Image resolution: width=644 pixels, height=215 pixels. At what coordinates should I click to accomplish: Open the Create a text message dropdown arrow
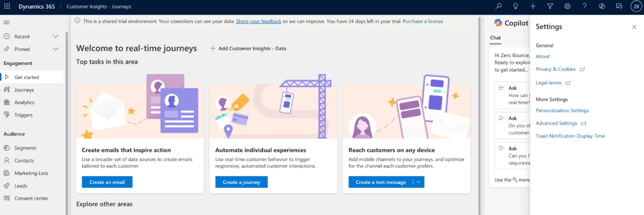point(419,182)
